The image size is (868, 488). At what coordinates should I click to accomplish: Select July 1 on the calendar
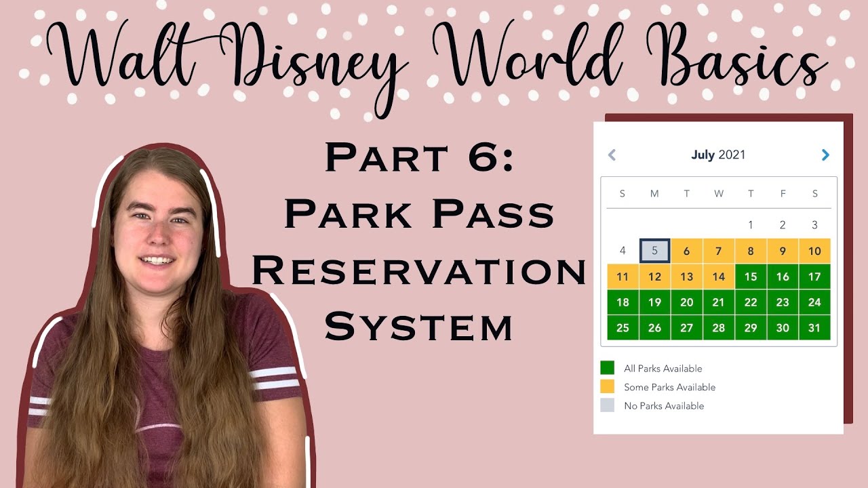(x=751, y=225)
